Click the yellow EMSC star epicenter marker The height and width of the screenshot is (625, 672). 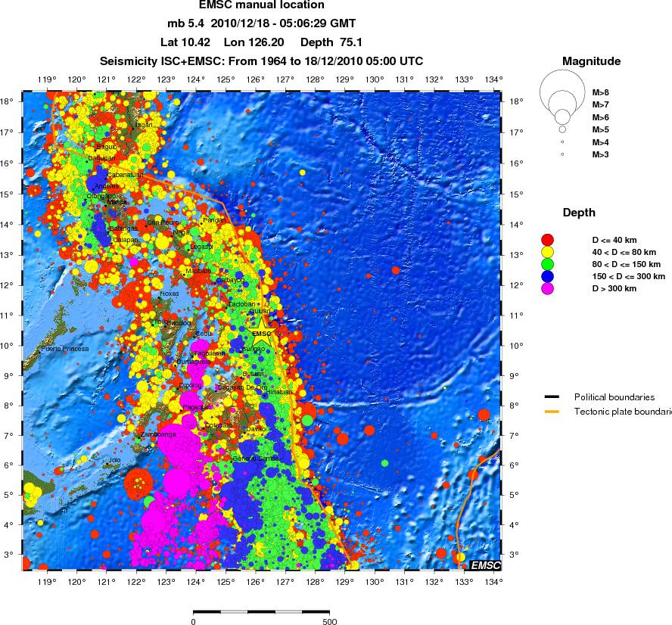pyautogui.click(x=261, y=332)
